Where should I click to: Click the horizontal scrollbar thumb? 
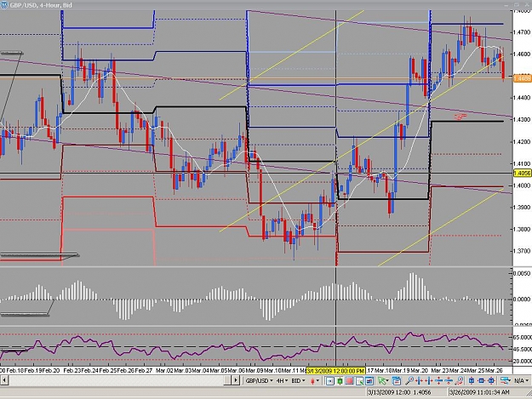227,380
